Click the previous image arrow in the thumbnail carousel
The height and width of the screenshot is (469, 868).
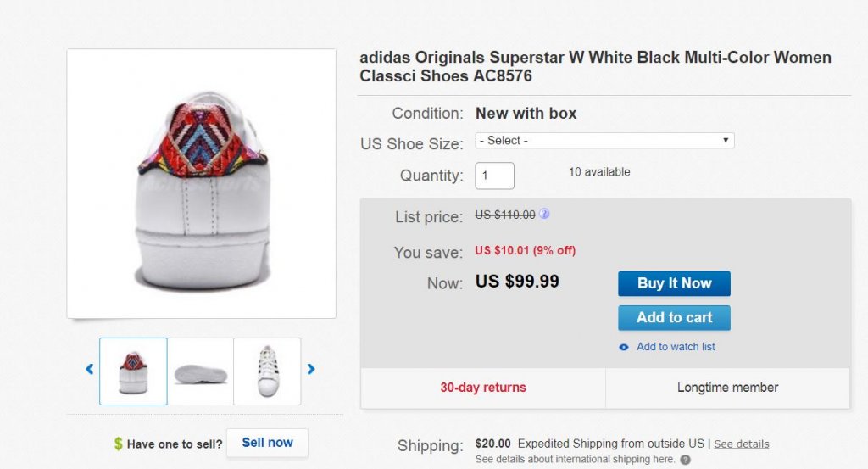(x=89, y=369)
